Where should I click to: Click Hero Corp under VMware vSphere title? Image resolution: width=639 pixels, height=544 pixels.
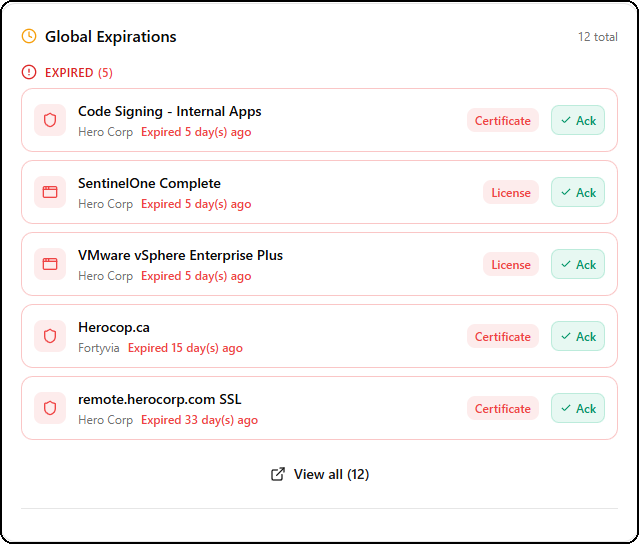click(106, 276)
